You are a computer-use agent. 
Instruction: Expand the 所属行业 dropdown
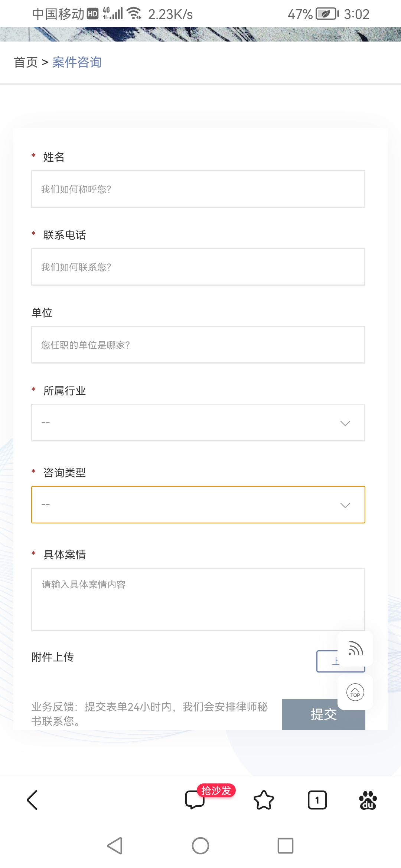click(198, 423)
